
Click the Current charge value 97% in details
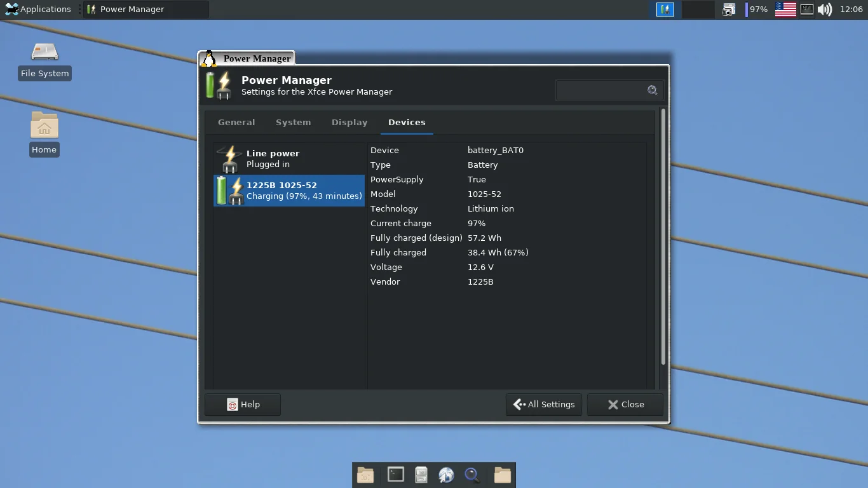pos(477,224)
